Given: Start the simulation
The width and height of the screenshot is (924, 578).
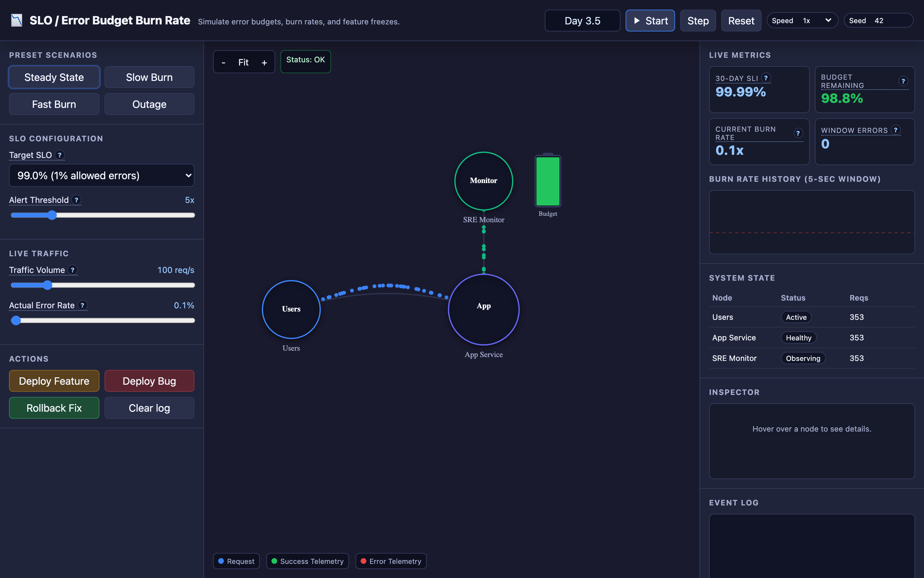Looking at the screenshot, I should [x=650, y=21].
